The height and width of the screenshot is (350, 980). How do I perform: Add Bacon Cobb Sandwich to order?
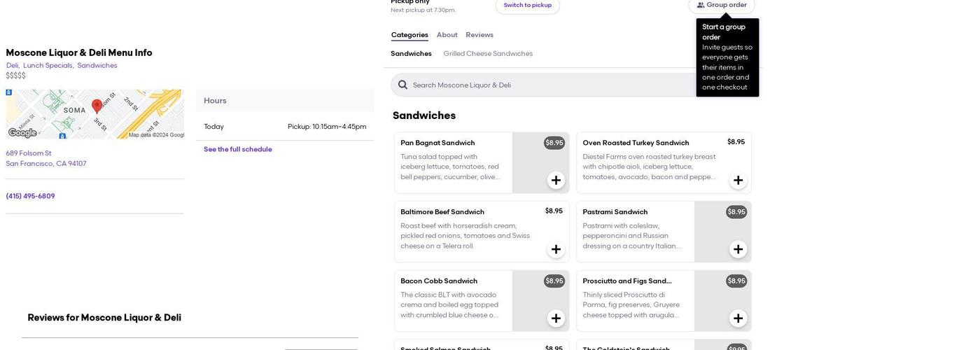(x=556, y=318)
